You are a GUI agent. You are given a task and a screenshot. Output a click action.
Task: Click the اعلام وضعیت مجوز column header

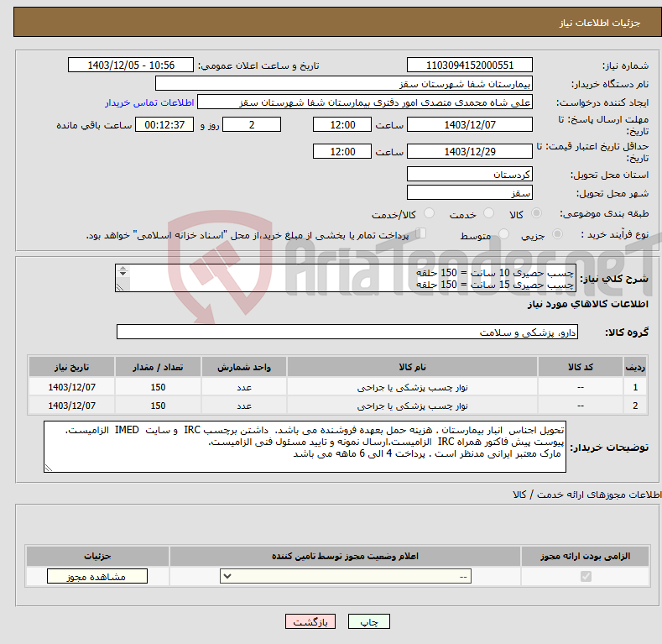coord(346,556)
